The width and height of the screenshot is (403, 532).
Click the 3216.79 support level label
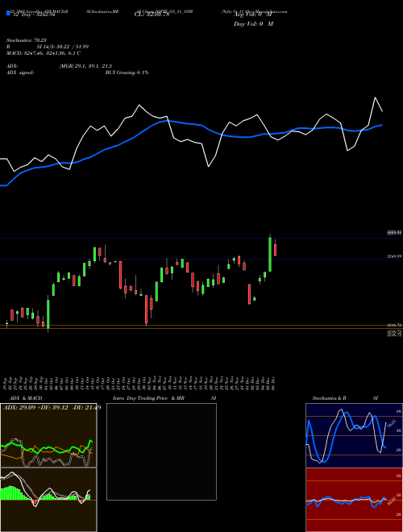pos(394,325)
